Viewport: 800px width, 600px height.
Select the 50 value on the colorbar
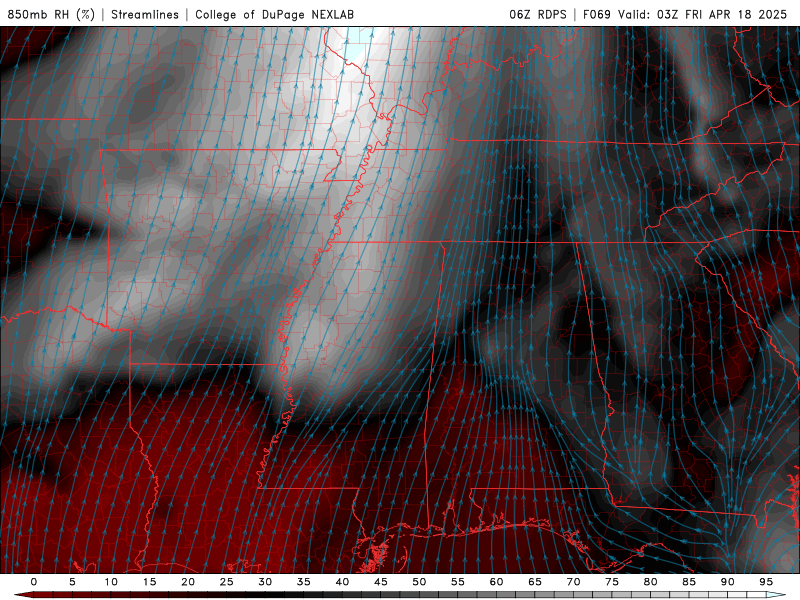coord(419,582)
